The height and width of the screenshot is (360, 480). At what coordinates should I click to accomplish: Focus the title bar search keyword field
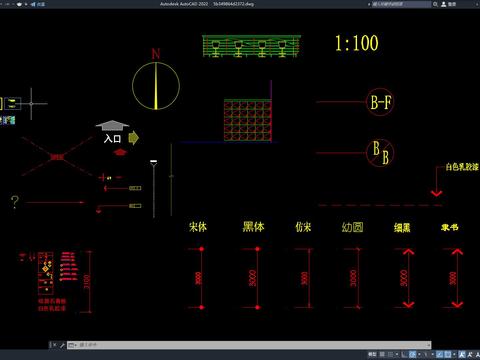tap(401, 4)
